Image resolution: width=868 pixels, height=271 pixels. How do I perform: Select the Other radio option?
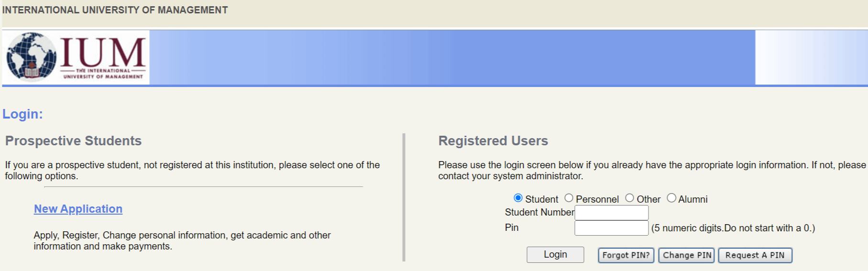[x=629, y=198]
